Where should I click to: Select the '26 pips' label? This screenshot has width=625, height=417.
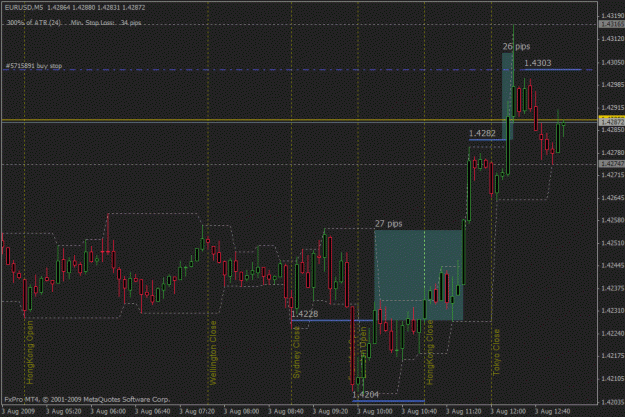pos(517,47)
